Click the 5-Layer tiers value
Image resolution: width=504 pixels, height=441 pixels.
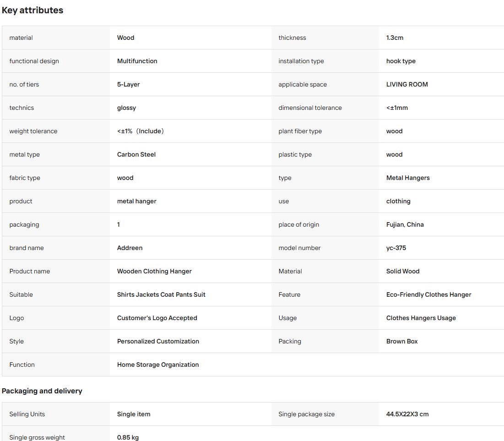(x=128, y=84)
